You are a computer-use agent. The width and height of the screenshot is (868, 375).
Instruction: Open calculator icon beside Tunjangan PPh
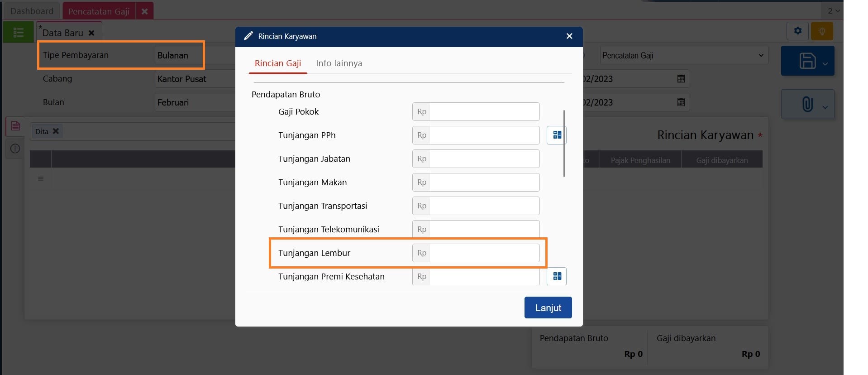pos(557,135)
